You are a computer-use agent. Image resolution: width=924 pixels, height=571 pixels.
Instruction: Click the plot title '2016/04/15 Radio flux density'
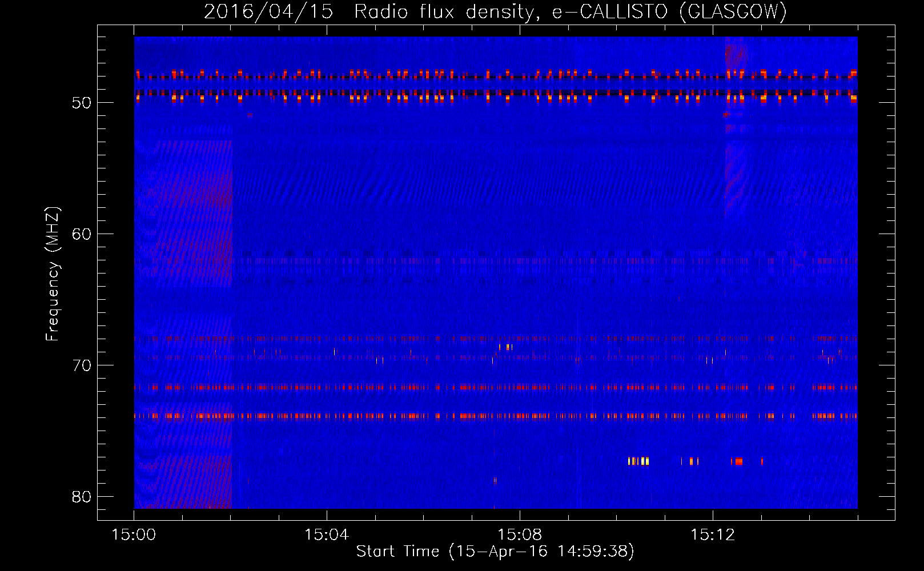(495, 11)
